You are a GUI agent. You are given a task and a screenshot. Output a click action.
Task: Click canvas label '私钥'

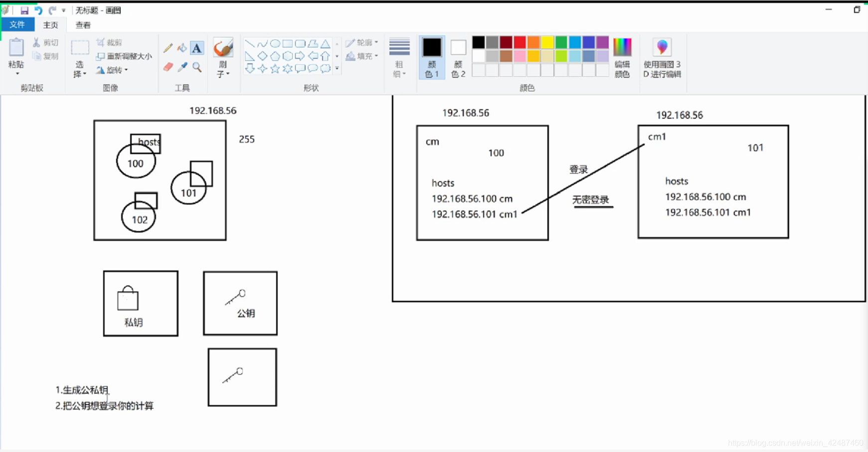coord(134,322)
